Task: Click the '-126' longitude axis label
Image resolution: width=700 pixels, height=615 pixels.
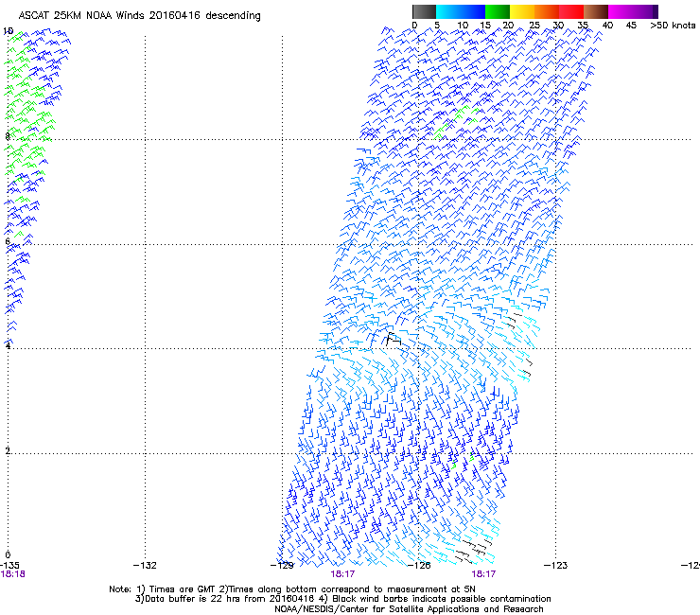Action: tap(419, 566)
